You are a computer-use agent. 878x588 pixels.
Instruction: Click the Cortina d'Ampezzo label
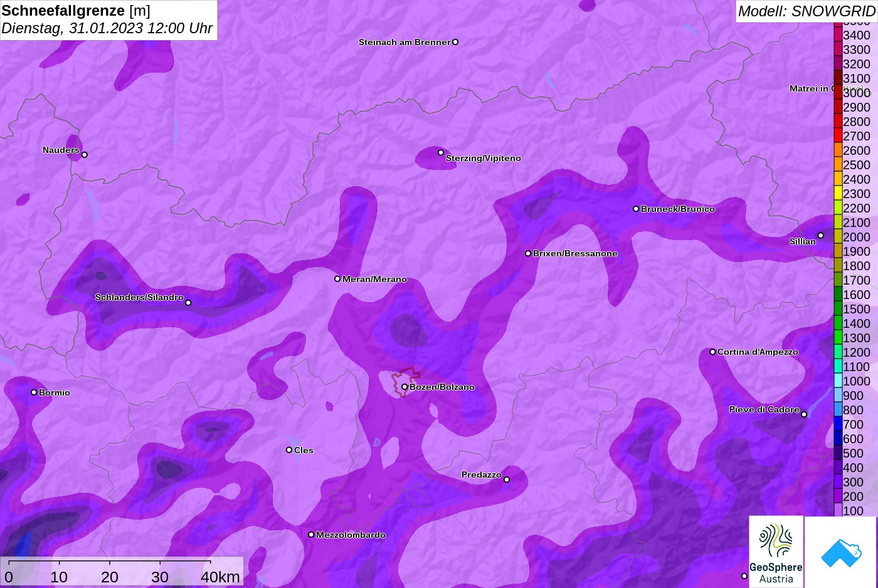(x=758, y=352)
